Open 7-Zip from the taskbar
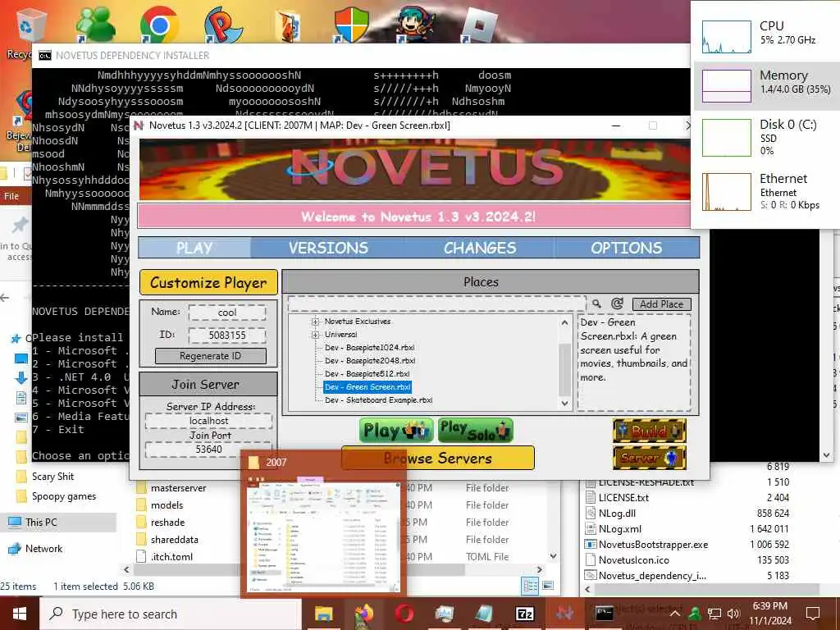Image resolution: width=840 pixels, height=630 pixels. 524,614
